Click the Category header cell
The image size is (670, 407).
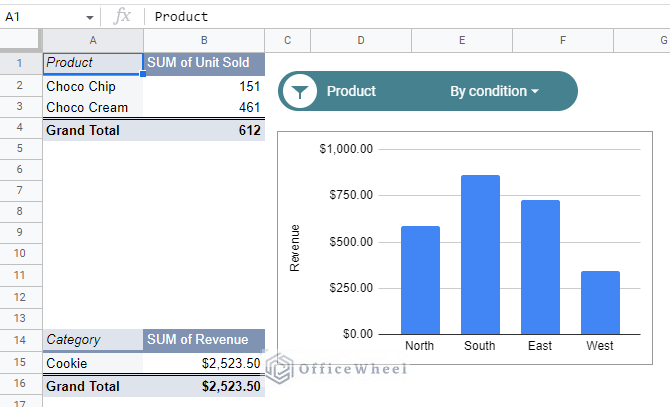click(x=93, y=340)
